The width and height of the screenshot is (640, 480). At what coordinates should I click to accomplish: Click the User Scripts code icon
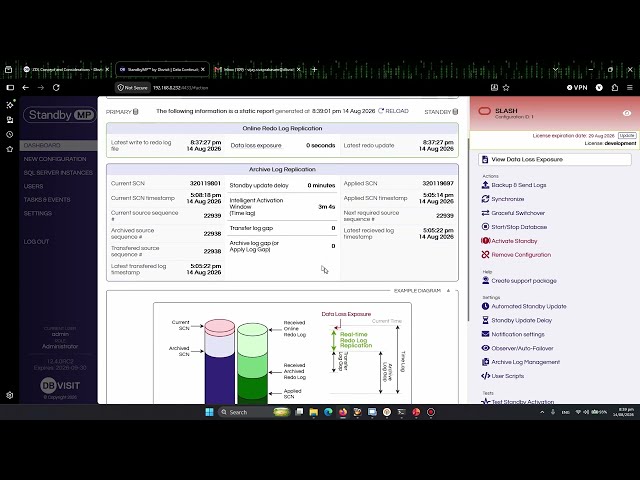click(x=485, y=376)
